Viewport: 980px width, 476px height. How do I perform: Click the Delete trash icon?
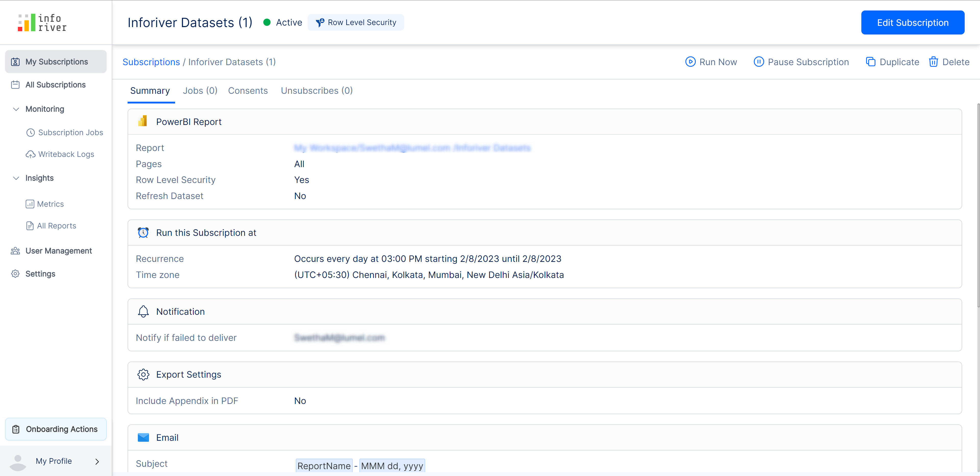click(x=933, y=62)
